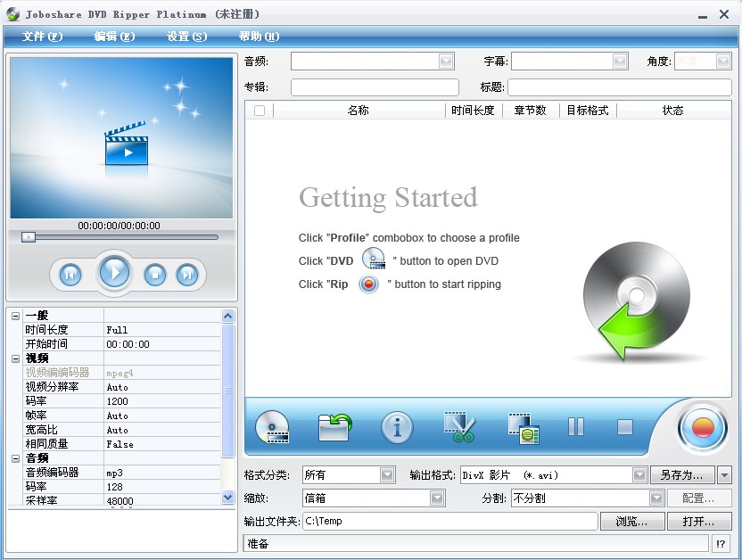
Task: Click the Open DVD disc icon in toolbar
Action: (x=272, y=427)
